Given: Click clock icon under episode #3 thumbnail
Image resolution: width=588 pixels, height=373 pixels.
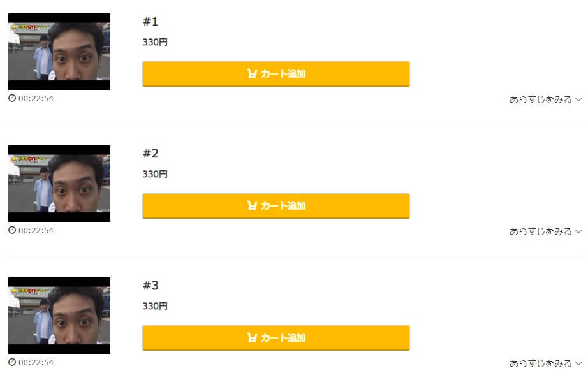Looking at the screenshot, I should (12, 362).
